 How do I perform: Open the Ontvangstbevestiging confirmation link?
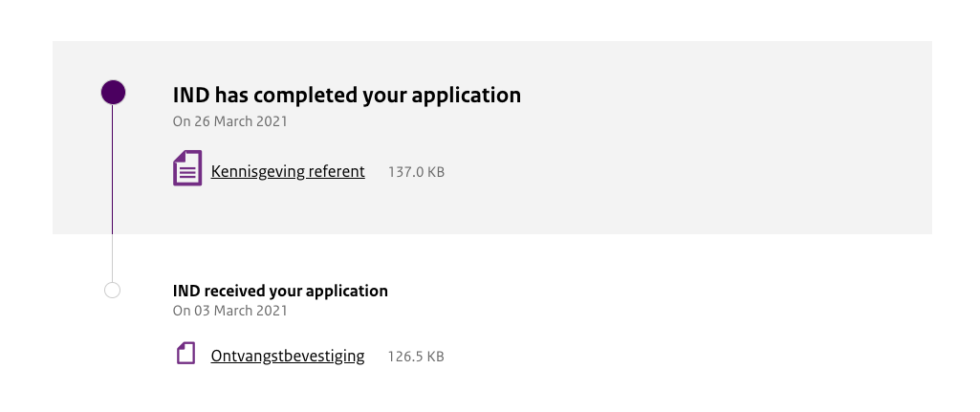point(287,357)
